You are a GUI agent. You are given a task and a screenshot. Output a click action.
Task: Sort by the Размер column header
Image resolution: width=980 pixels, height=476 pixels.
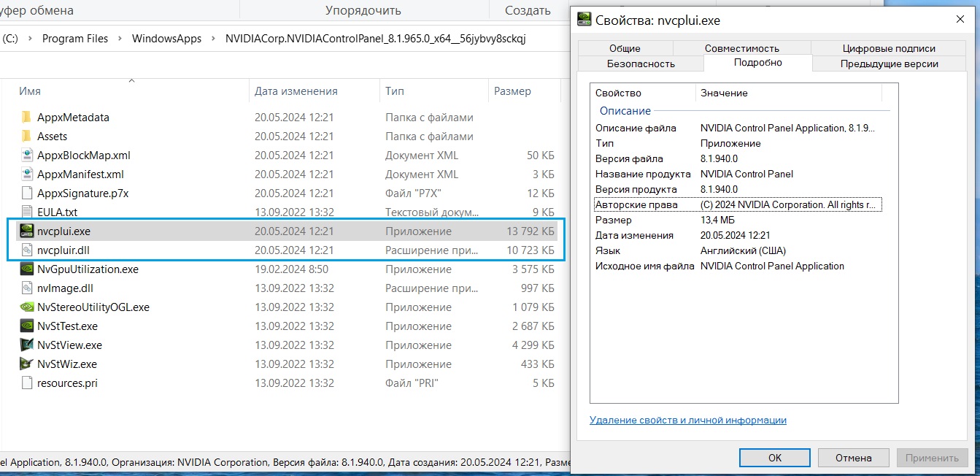(523, 91)
